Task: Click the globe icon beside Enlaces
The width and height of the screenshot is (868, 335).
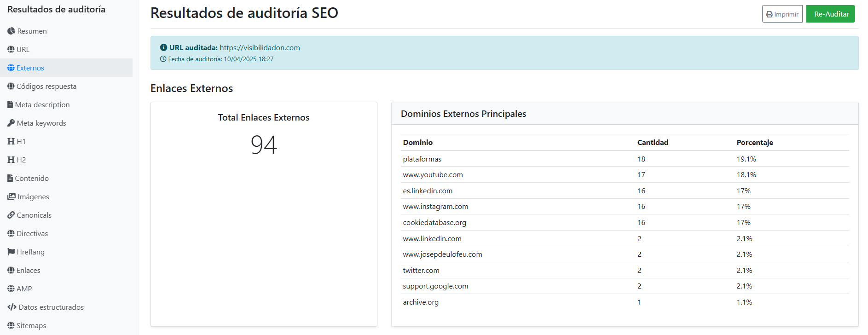Action: [x=11, y=270]
